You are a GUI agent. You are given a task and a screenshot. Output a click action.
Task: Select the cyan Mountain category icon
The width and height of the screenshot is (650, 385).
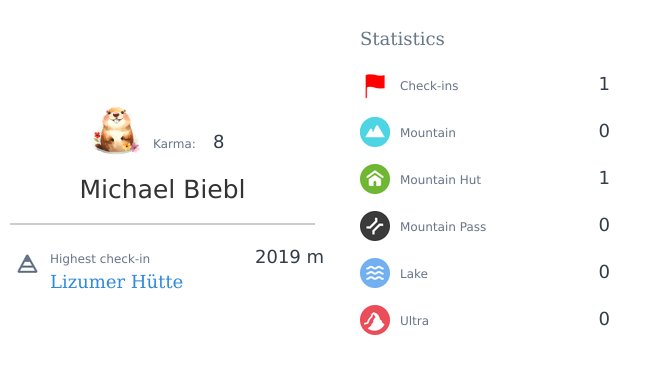[x=375, y=132]
